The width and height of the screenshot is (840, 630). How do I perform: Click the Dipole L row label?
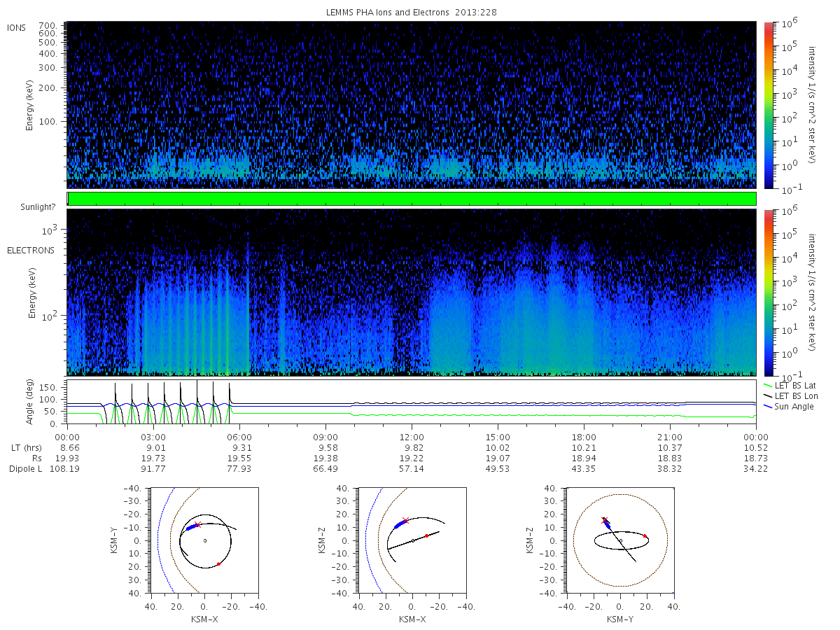[x=26, y=468]
